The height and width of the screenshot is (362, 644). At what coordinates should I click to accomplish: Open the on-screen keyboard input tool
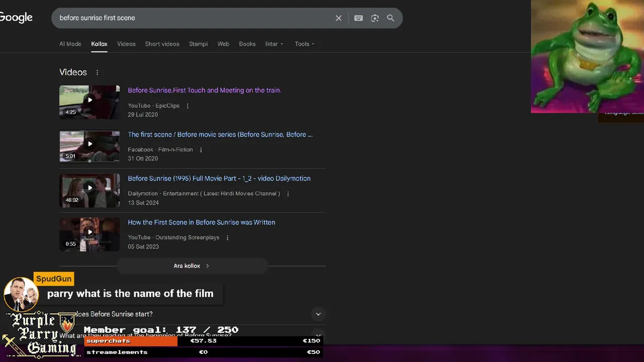(x=358, y=18)
